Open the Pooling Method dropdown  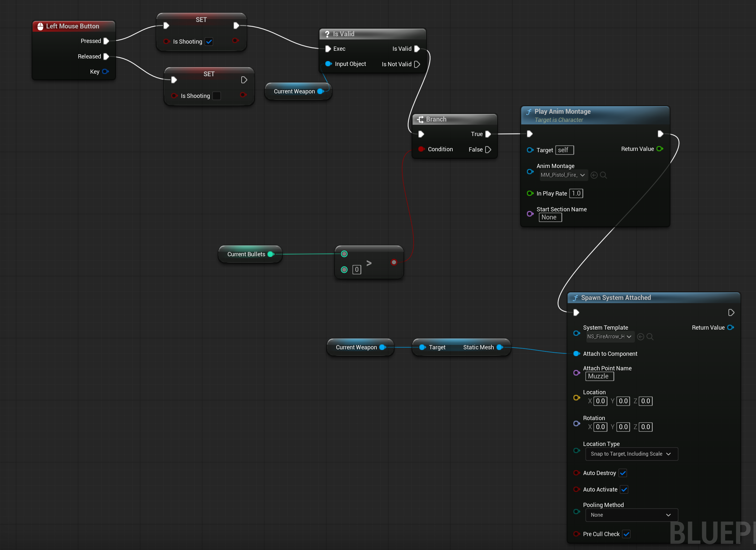click(x=632, y=515)
